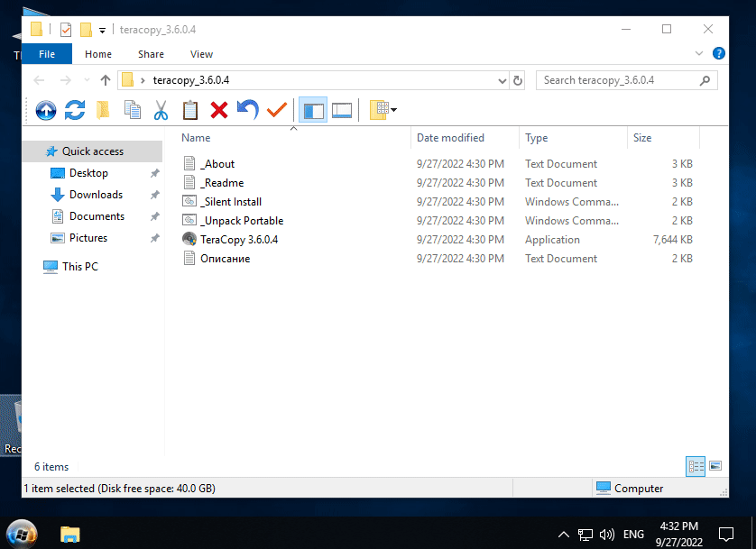
Task: Click the orange checkmark Properties icon
Action: coord(277,110)
